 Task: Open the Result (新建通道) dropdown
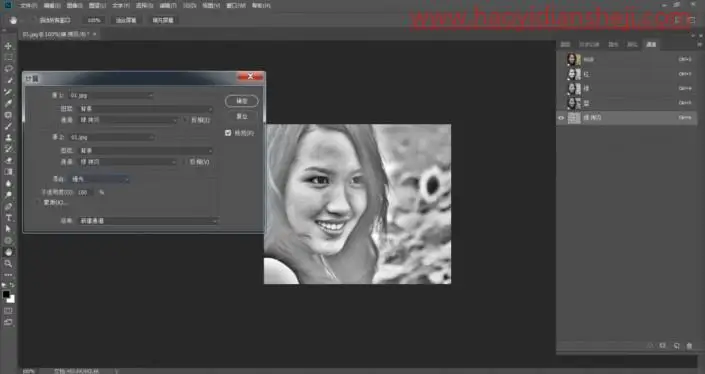point(148,221)
